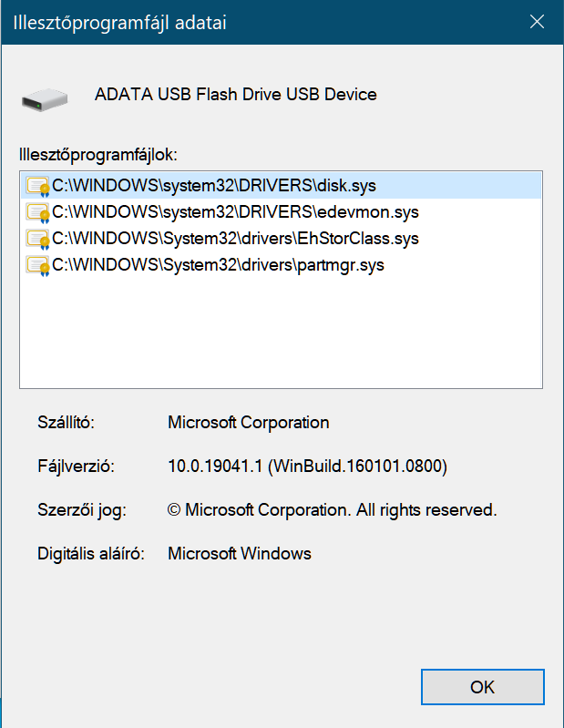Close the Illesztőprogramfájl adatai dialog

tap(537, 22)
